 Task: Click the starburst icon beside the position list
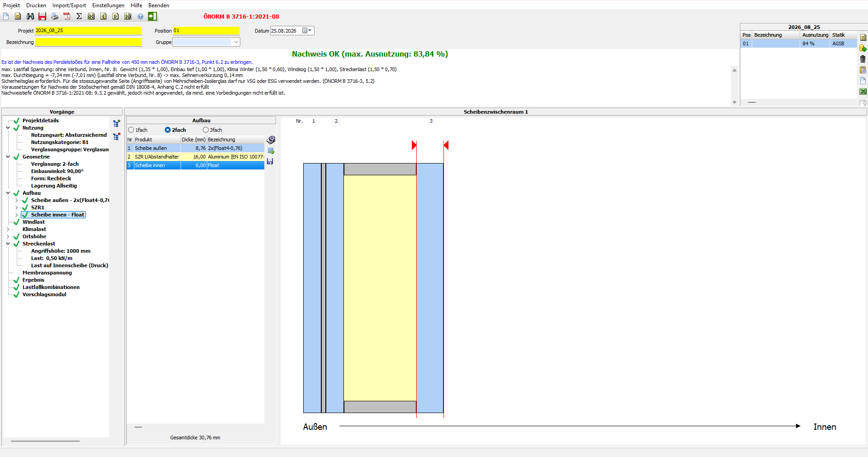[863, 38]
